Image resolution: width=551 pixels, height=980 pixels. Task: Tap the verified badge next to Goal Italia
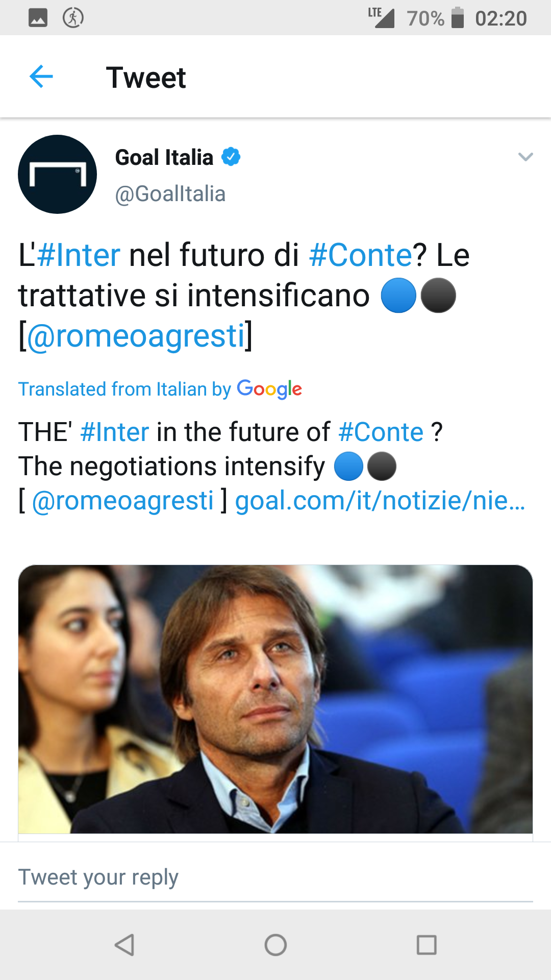(x=231, y=157)
